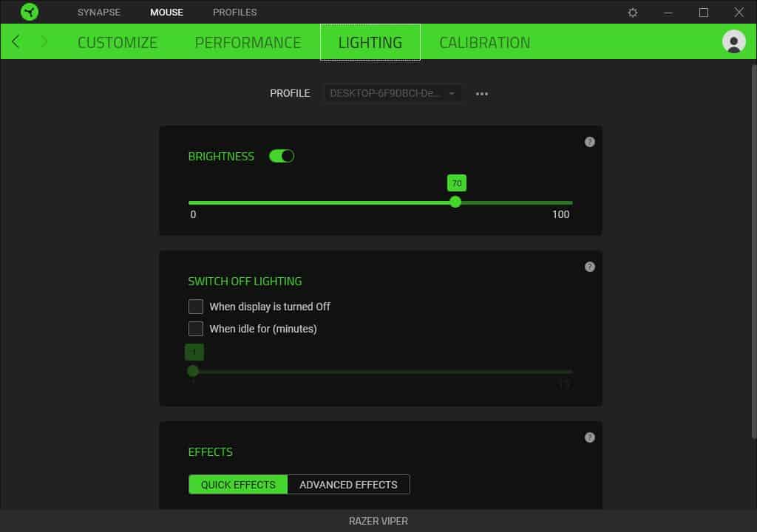Check 'When idle for (minutes)'
Viewport: 757px width, 532px height.
pos(196,329)
